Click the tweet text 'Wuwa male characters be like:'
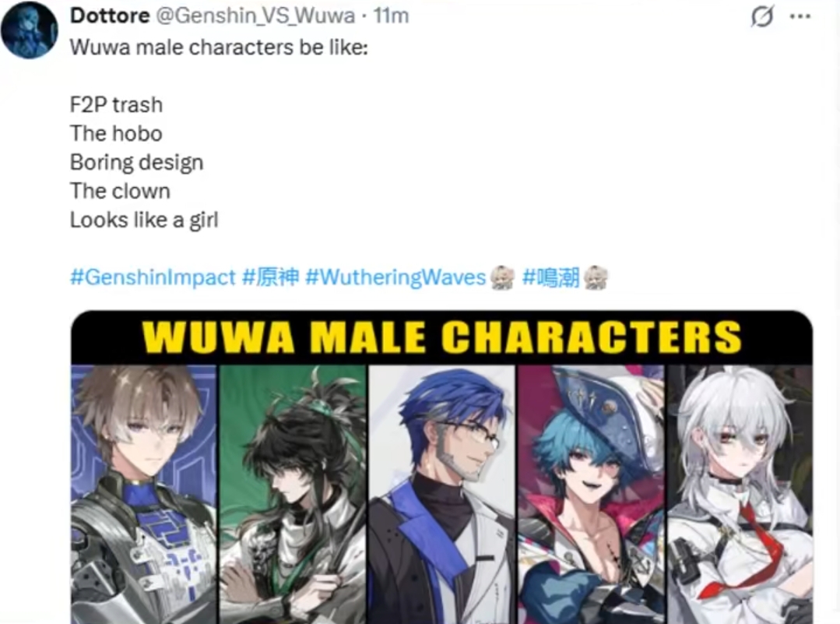The height and width of the screenshot is (624, 840). pos(219,48)
